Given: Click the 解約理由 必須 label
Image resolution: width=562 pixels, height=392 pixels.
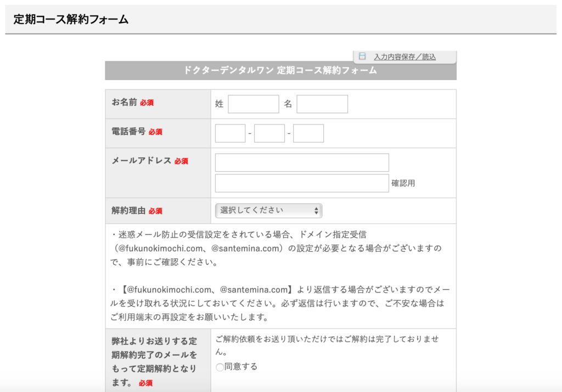Looking at the screenshot, I should [x=137, y=211].
